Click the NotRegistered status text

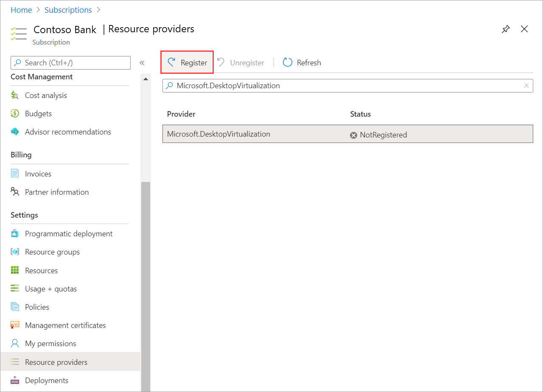[x=383, y=135]
